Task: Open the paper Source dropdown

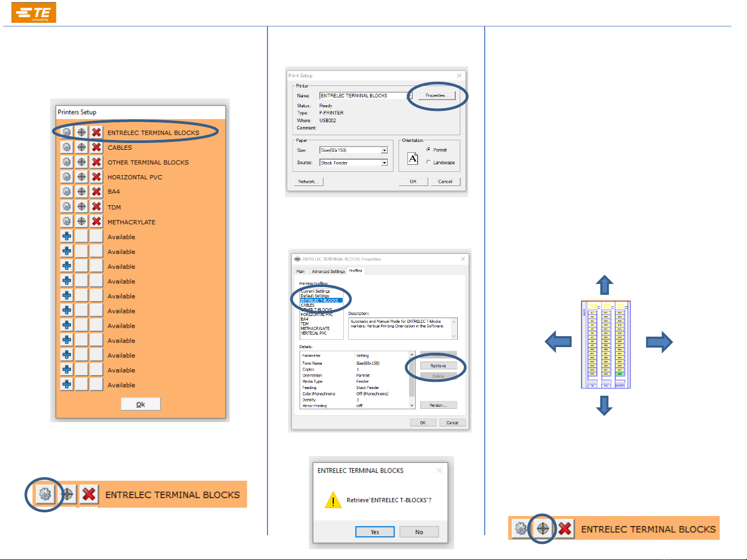Action: point(385,163)
